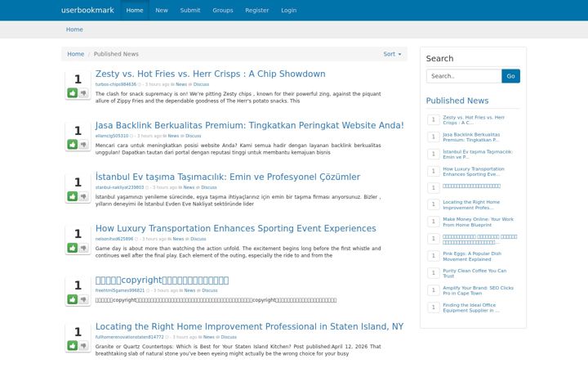
Task: Open author turbos-chips984636 profile
Action: pyautogui.click(x=116, y=84)
